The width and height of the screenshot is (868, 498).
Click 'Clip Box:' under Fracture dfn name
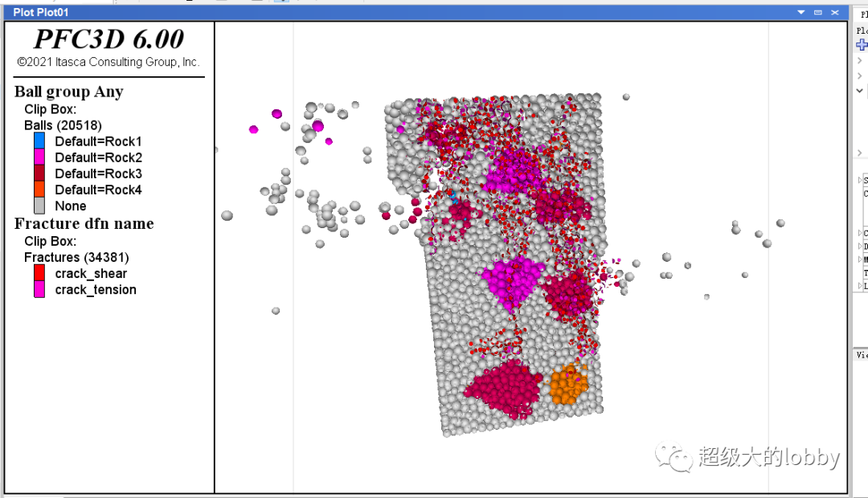[x=51, y=241]
